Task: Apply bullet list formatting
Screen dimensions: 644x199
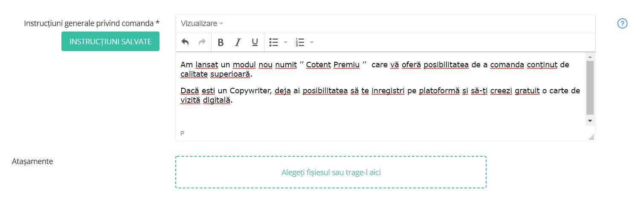Action: (274, 42)
